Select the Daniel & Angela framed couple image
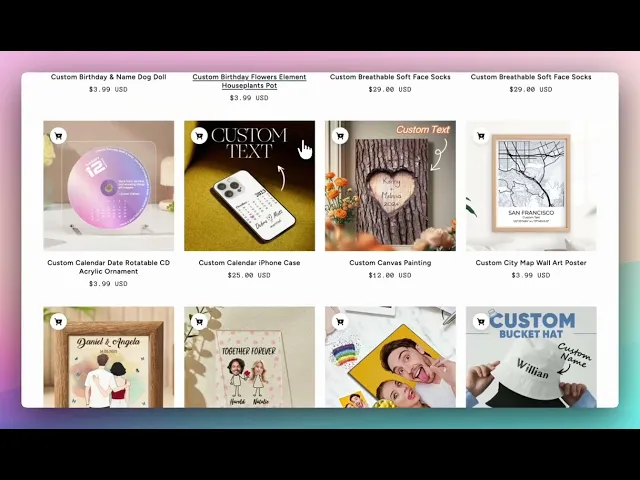 click(109, 357)
